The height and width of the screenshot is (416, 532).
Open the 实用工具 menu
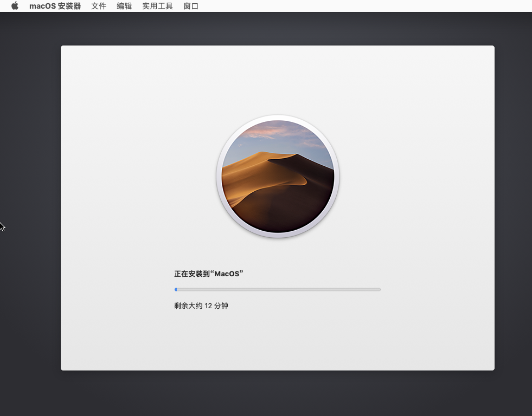[x=157, y=6]
